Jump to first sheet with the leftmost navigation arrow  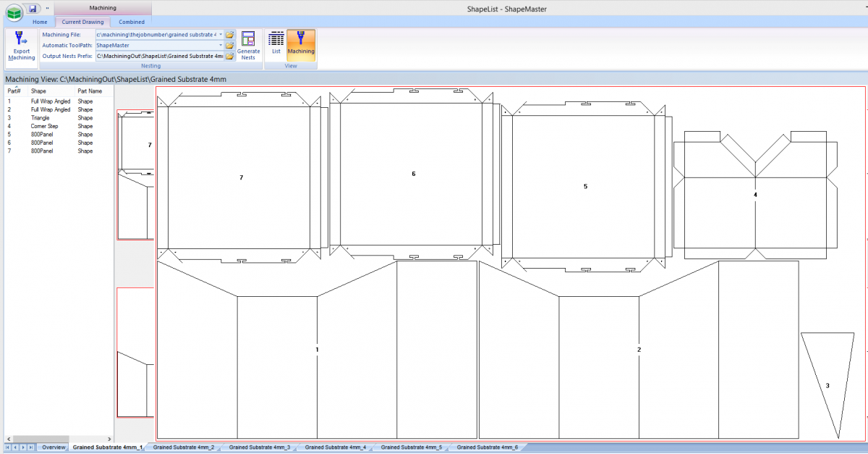(x=7, y=447)
